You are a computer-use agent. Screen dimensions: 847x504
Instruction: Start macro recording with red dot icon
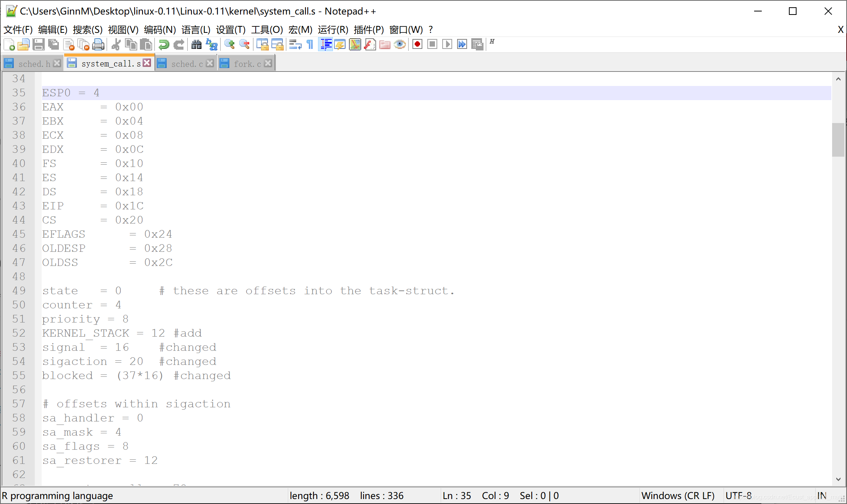pos(417,45)
